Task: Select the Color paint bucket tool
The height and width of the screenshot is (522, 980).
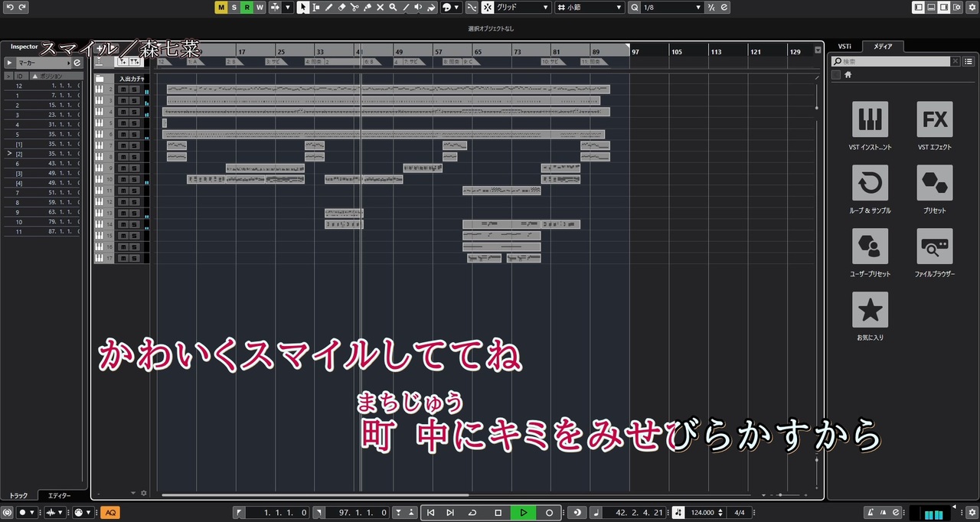Action: 431,7
